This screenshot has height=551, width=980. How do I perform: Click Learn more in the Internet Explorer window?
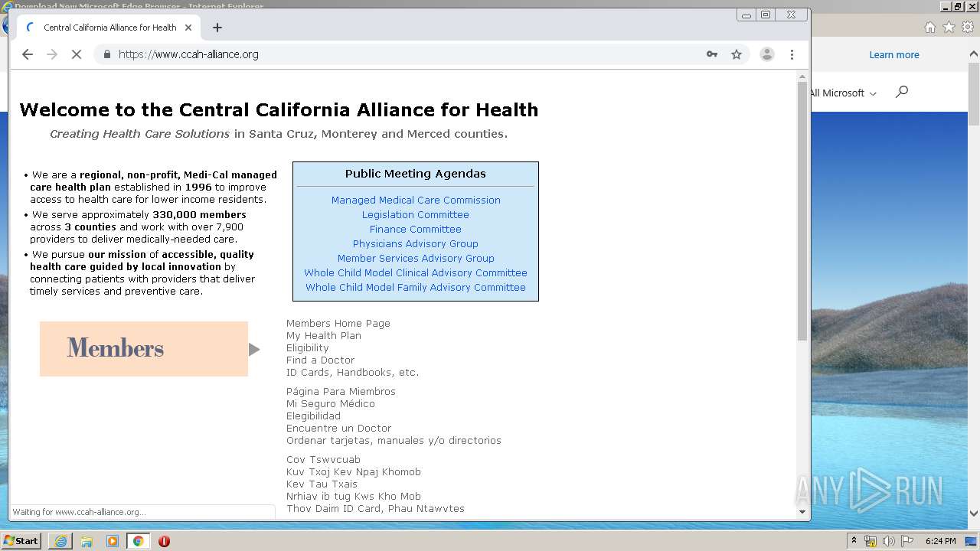[x=894, y=55]
